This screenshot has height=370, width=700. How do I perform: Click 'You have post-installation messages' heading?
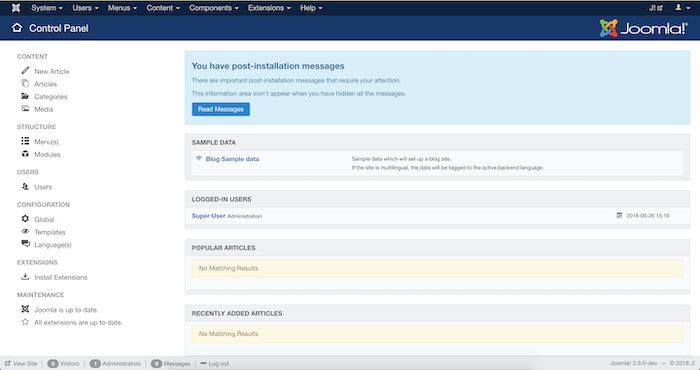tap(268, 66)
